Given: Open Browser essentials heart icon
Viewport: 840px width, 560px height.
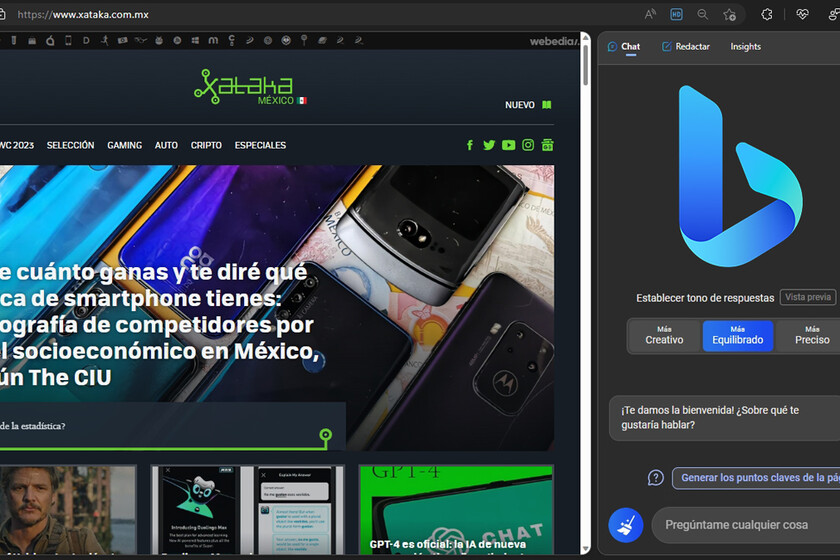Looking at the screenshot, I should point(802,14).
